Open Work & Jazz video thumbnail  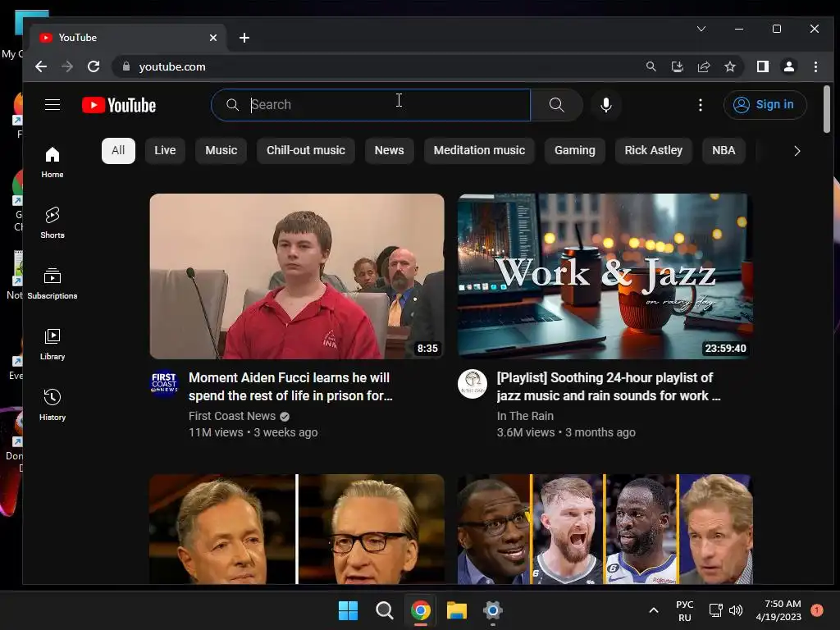click(x=605, y=276)
